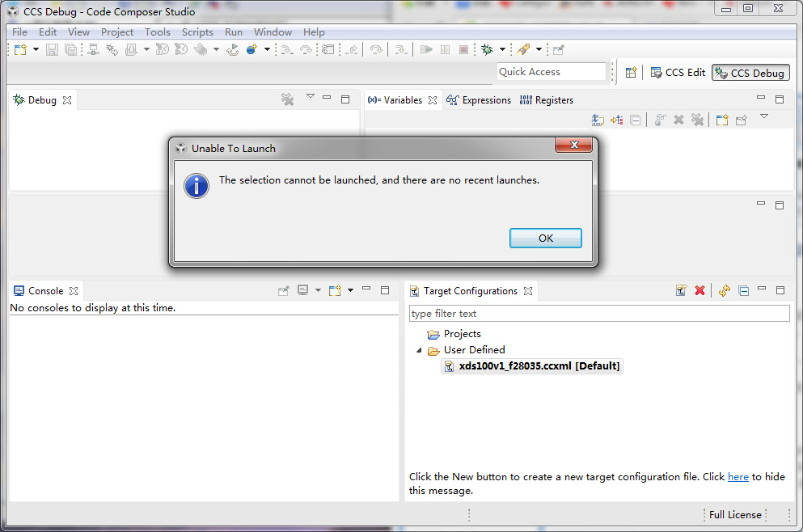Screen dimensions: 803x532
Task: Open the blue ball icon dropdown arrow
Action: (x=267, y=49)
